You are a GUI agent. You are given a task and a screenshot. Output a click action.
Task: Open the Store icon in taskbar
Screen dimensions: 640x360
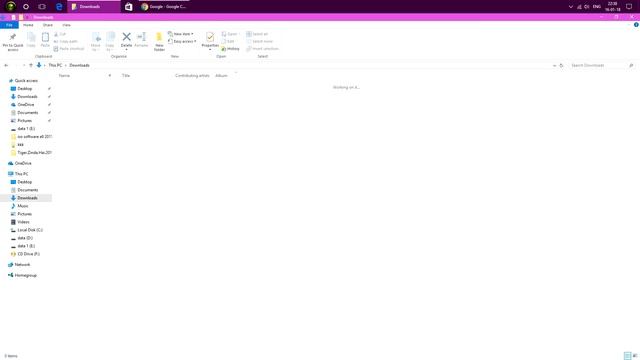(x=129, y=7)
